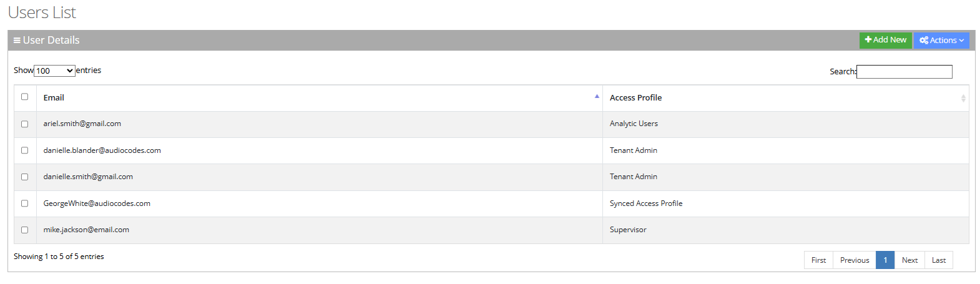The image size is (980, 284).
Task: Select the danielle.blander@audiocodes.com row checkbox
Action: (25, 150)
